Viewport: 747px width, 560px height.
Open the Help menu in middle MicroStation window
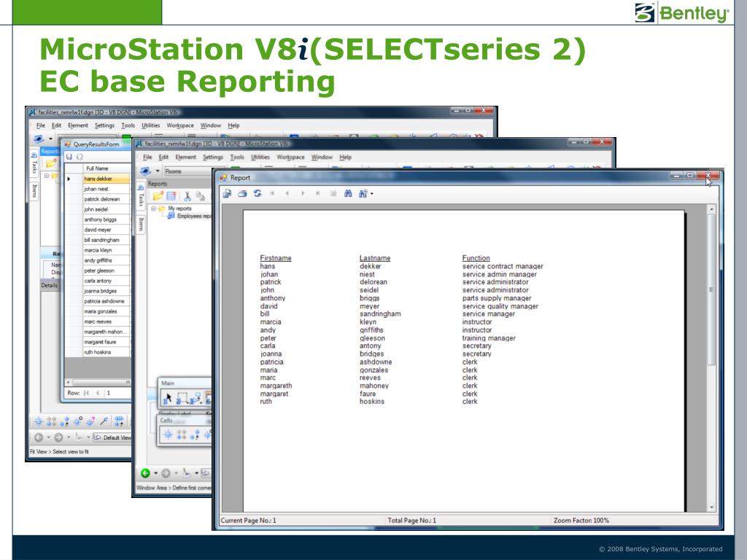345,157
